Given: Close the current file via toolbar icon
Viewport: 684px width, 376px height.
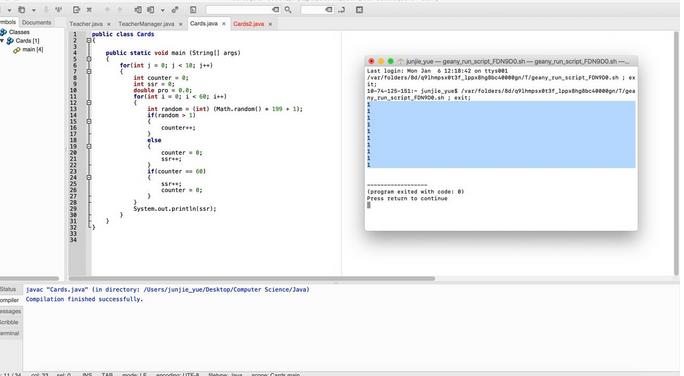Looking at the screenshot, I should (x=89, y=10).
